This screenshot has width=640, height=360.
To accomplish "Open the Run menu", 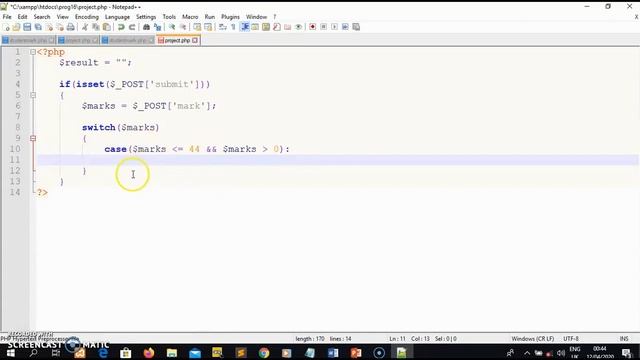I will coord(209,17).
